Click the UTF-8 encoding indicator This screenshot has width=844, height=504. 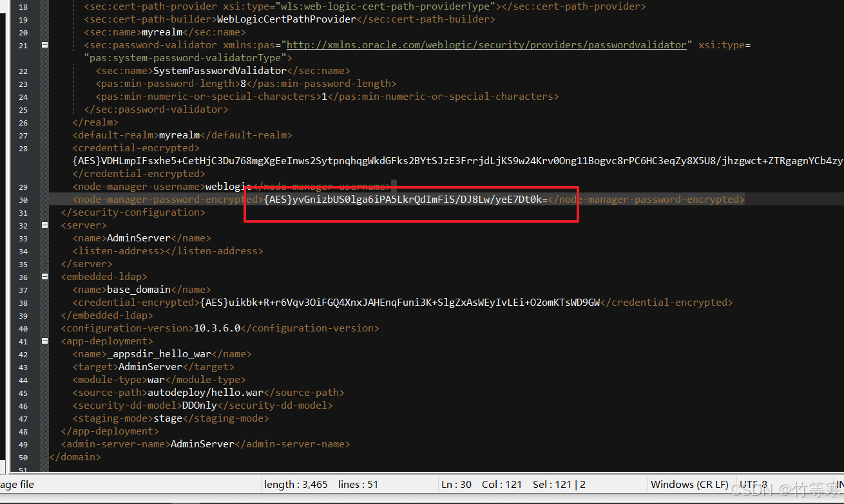753,484
